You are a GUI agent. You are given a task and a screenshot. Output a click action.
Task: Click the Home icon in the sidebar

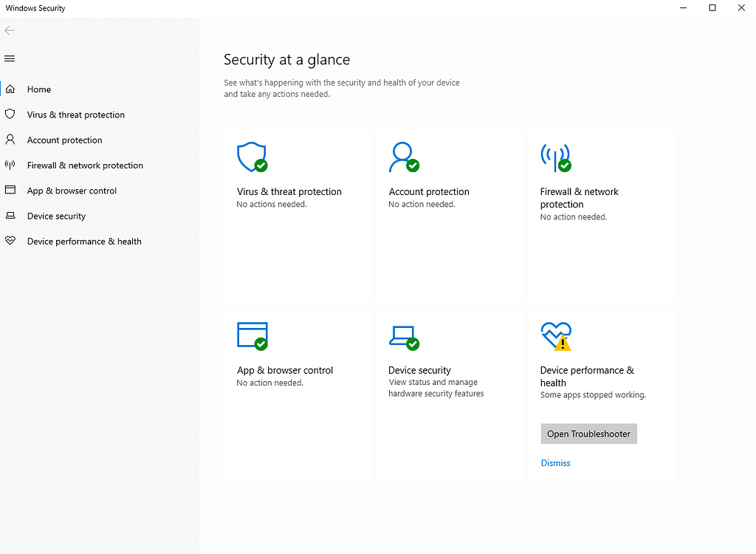tap(10, 89)
